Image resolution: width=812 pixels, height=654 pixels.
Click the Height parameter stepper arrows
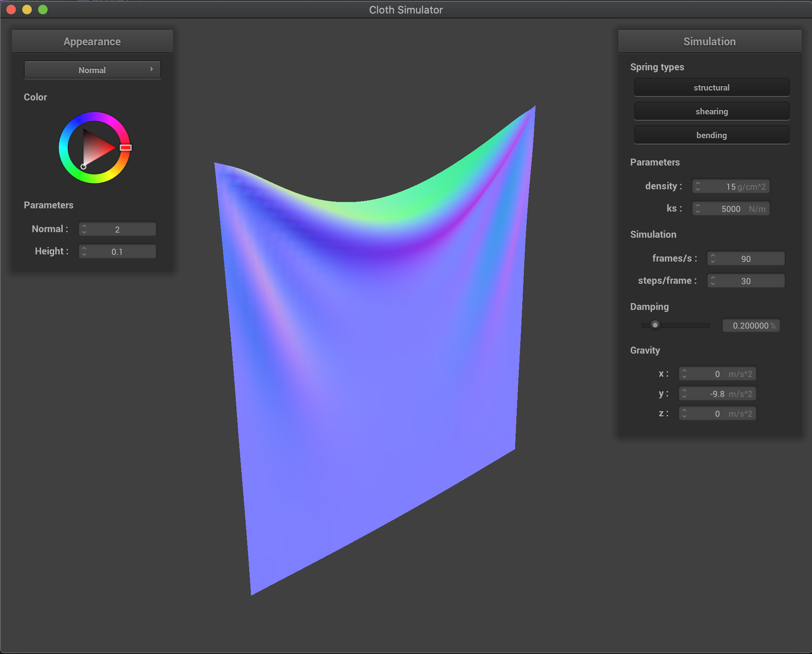point(84,251)
